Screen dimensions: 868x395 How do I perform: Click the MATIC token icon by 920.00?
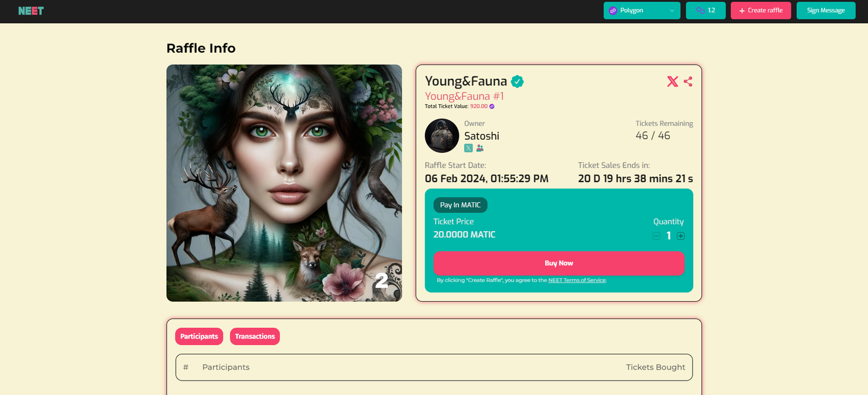[x=492, y=107]
